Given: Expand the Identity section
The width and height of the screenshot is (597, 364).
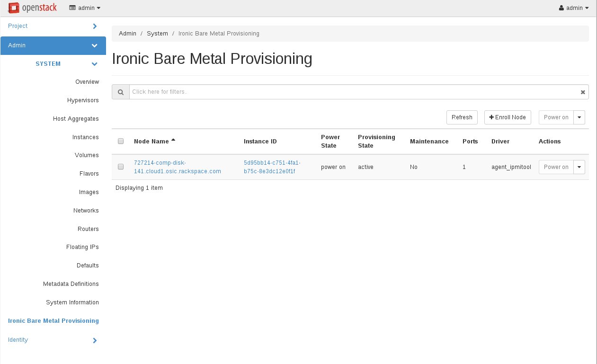Looking at the screenshot, I should point(53,340).
